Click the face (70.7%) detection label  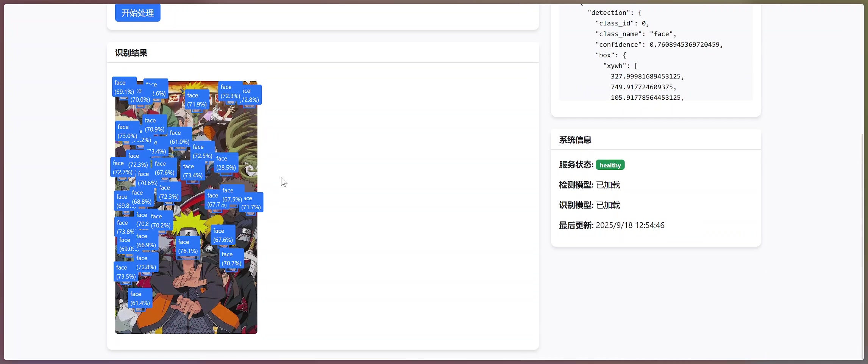coord(231,259)
